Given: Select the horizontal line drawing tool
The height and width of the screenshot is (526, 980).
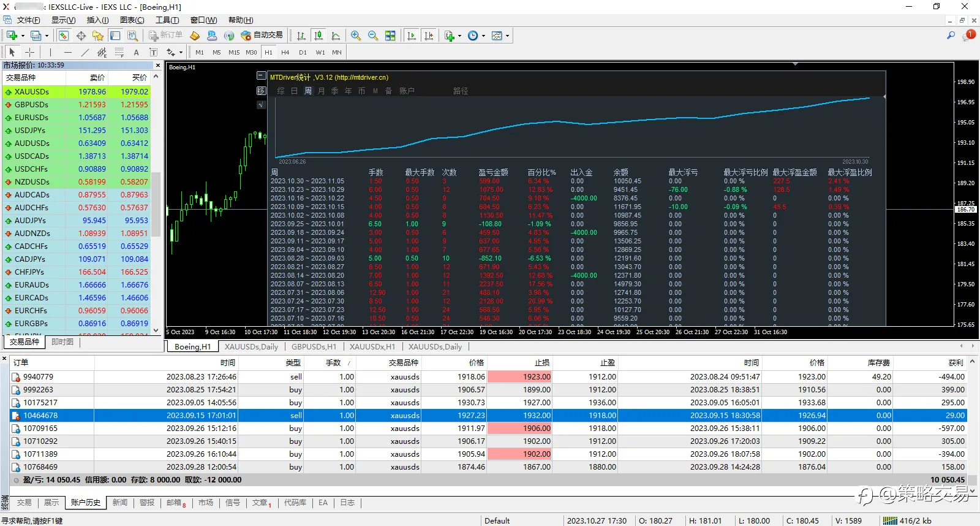Looking at the screenshot, I should (67, 52).
